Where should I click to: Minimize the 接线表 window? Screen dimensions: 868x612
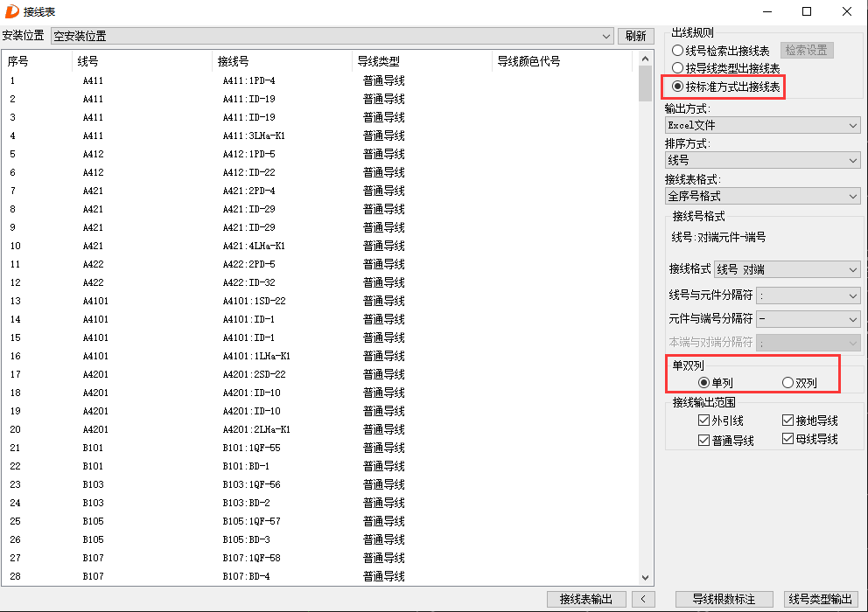[x=767, y=11]
